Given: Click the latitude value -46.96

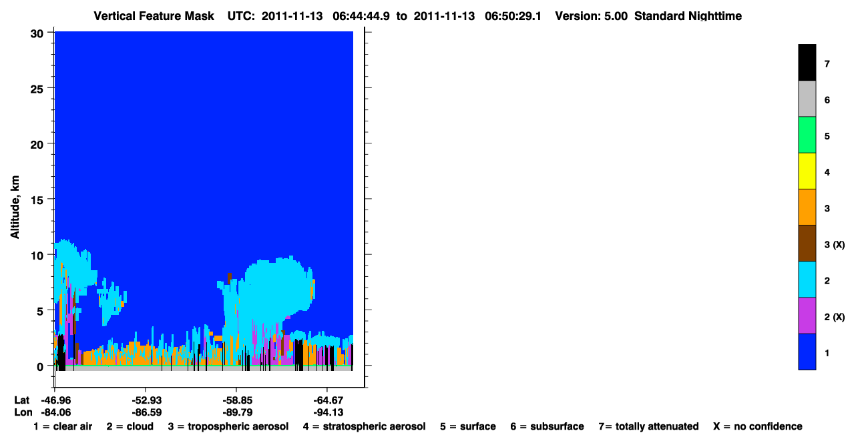Looking at the screenshot, I should pos(55,400).
